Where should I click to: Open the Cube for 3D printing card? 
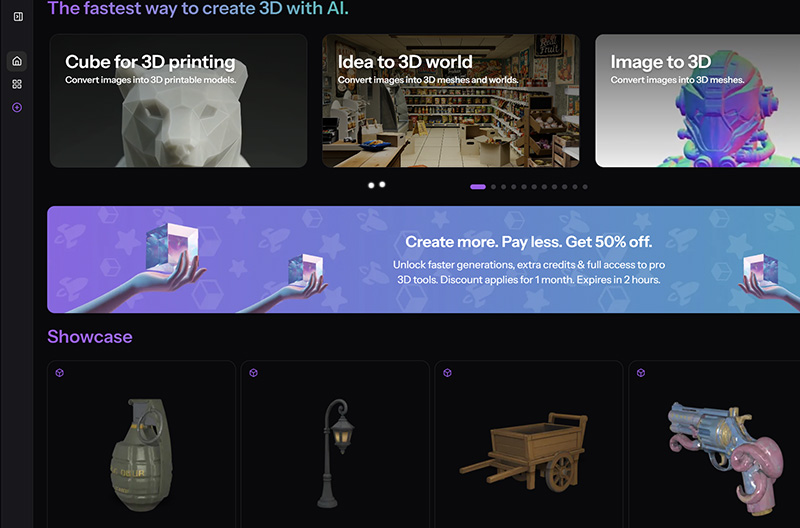pos(178,100)
